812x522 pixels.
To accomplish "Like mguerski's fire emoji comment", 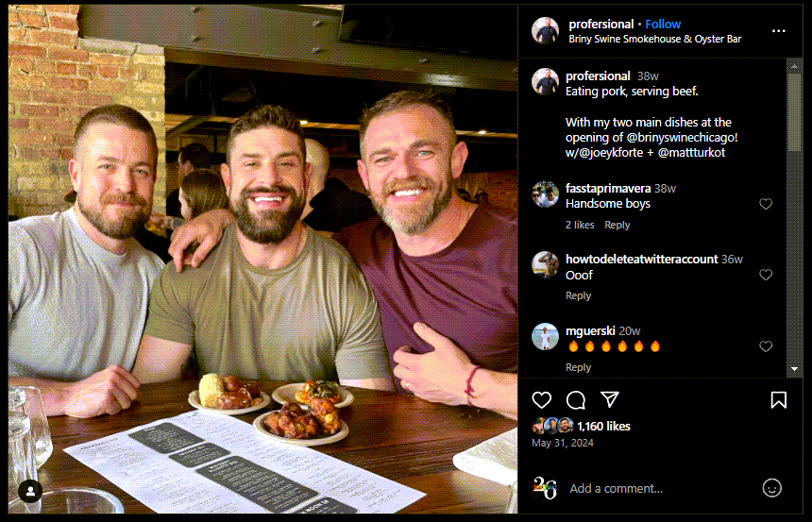I will [x=766, y=346].
